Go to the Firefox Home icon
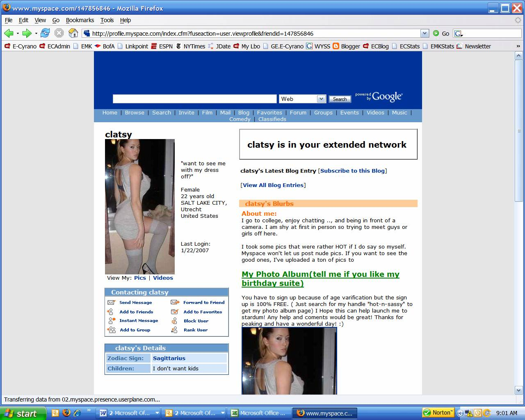Image resolution: width=525 pixels, height=420 pixels. [73, 33]
